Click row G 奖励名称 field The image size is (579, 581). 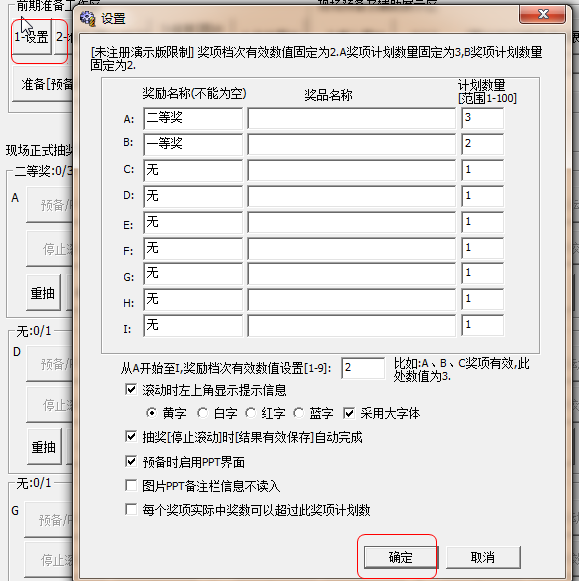193,273
